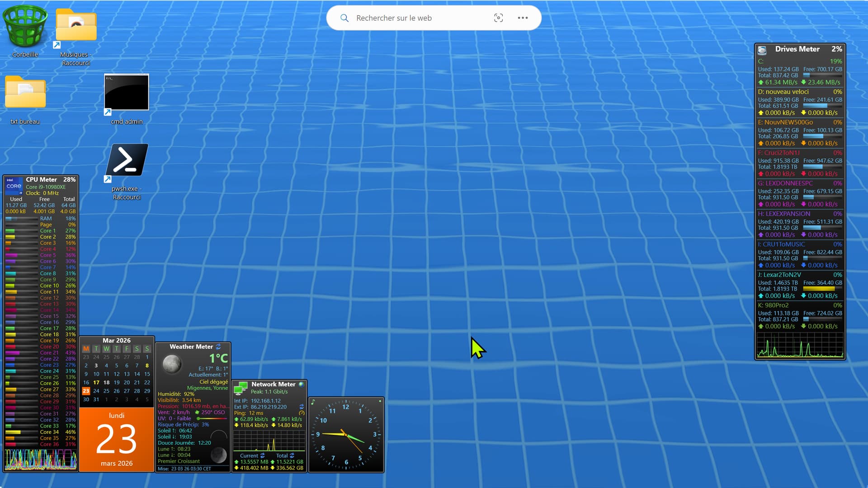The width and height of the screenshot is (868, 488).
Task: Click the Intel Core logo in CPU Meter
Action: coord(14,186)
